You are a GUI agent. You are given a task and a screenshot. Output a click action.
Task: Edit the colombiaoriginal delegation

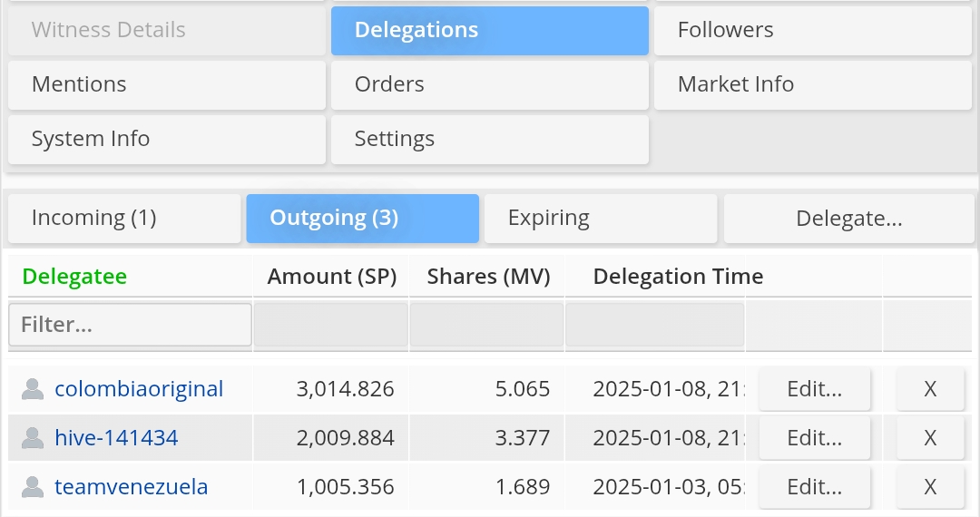point(814,389)
